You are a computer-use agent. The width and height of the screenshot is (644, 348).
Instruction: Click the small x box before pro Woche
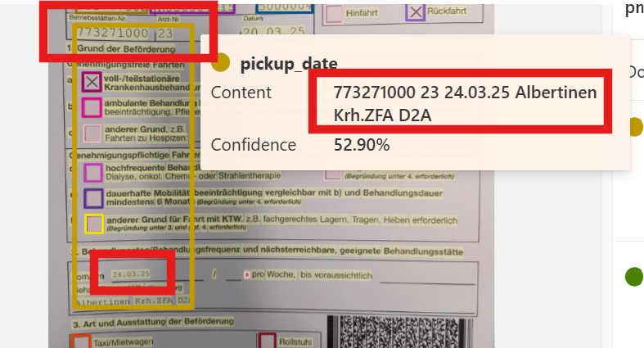pyautogui.click(x=247, y=274)
